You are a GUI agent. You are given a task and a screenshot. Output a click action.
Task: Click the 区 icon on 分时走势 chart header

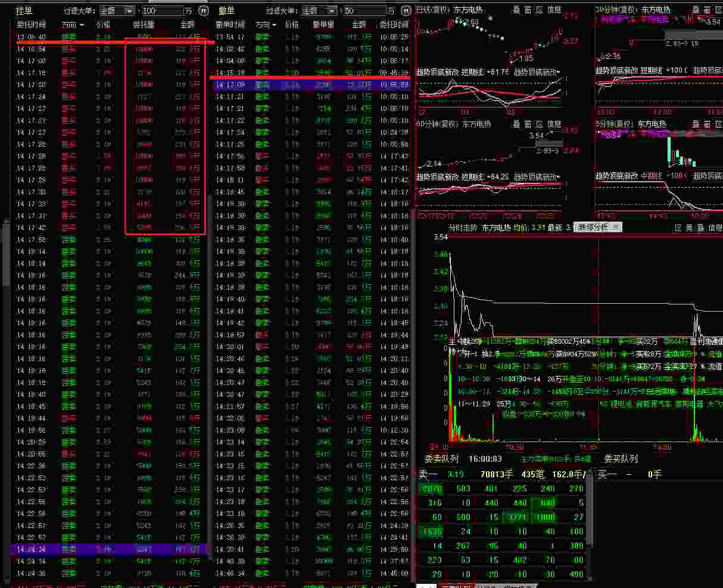(x=677, y=228)
